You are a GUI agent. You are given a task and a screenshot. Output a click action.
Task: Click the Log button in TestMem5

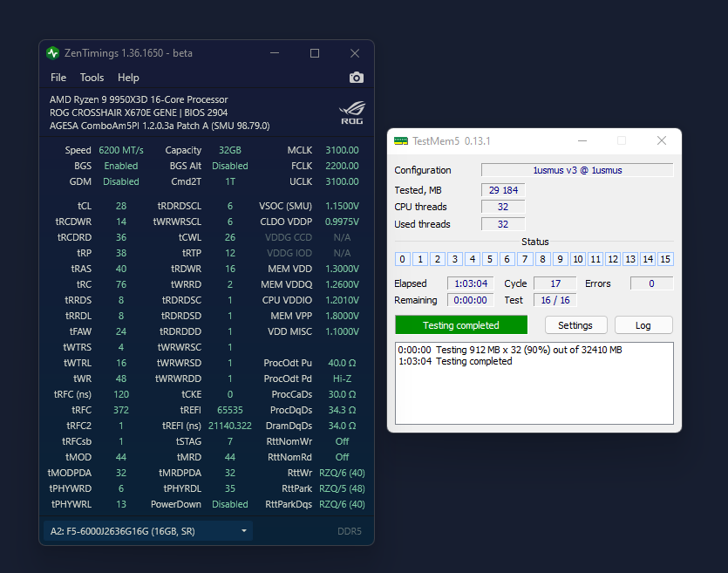[643, 325]
